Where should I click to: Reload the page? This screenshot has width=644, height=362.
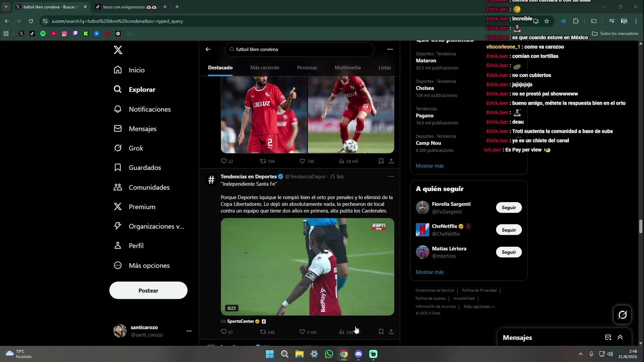point(31,21)
